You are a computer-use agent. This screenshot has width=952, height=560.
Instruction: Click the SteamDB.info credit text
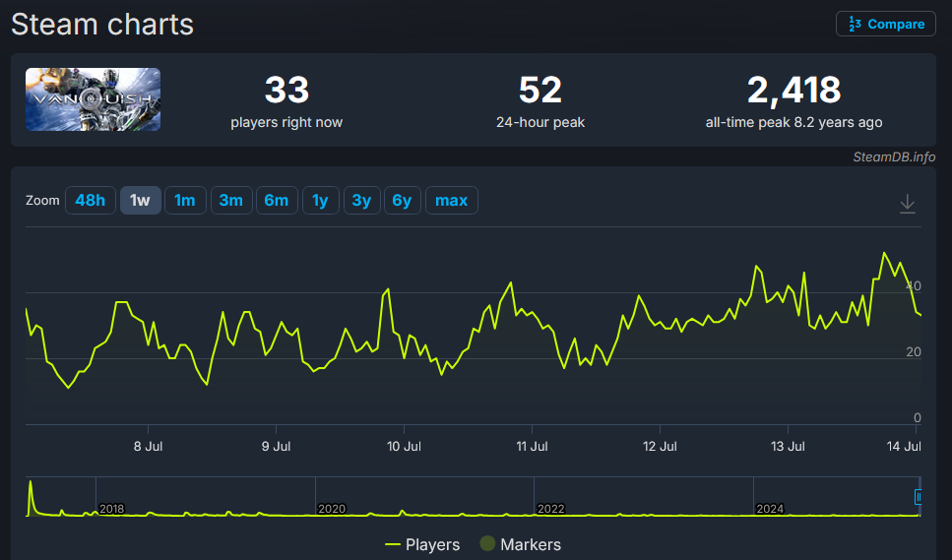pyautogui.click(x=894, y=157)
